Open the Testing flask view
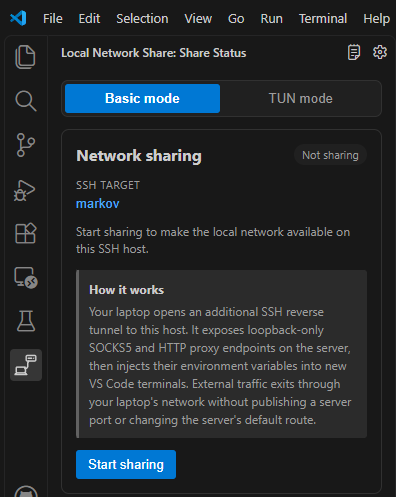The width and height of the screenshot is (396, 497). tap(26, 321)
